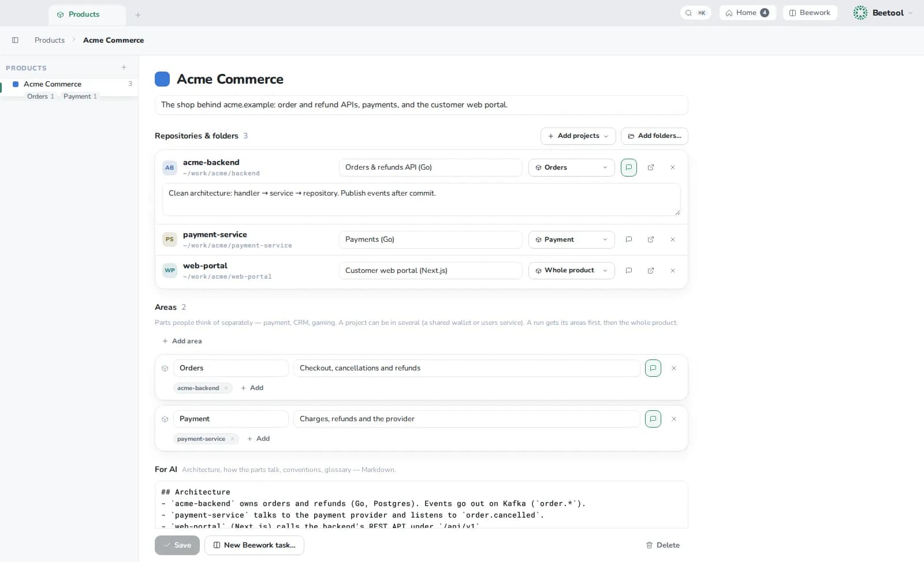
Task: Change the blue product color swatch
Action: tap(162, 79)
